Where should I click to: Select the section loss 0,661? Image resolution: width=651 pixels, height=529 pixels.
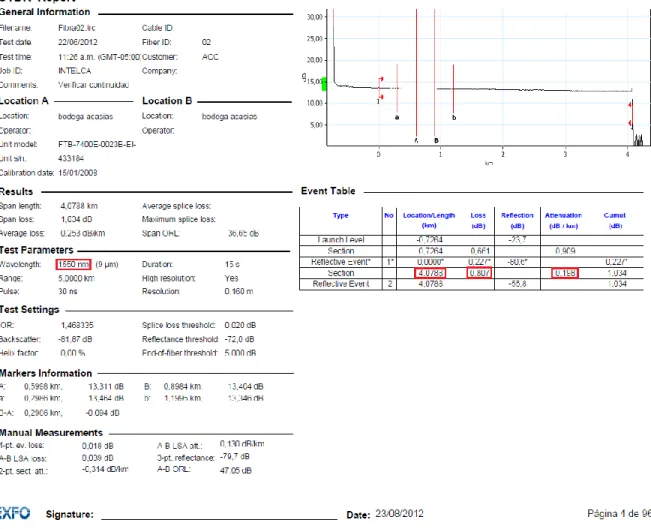coord(480,251)
